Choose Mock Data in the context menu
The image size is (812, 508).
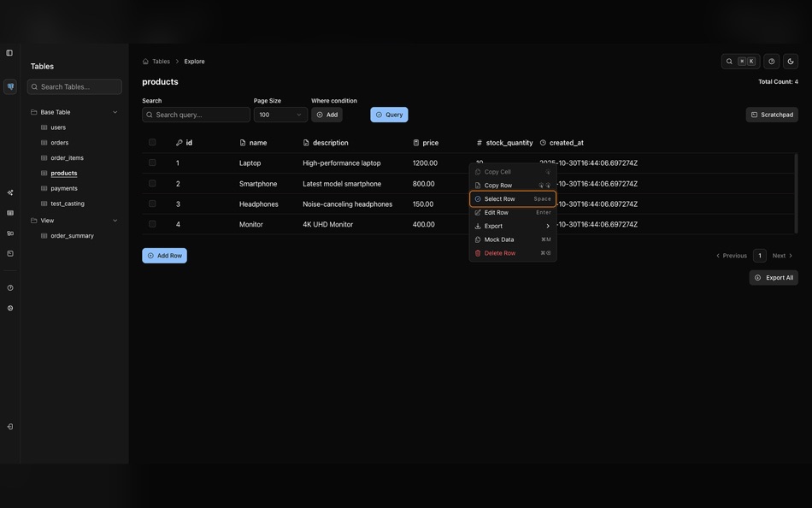499,238
